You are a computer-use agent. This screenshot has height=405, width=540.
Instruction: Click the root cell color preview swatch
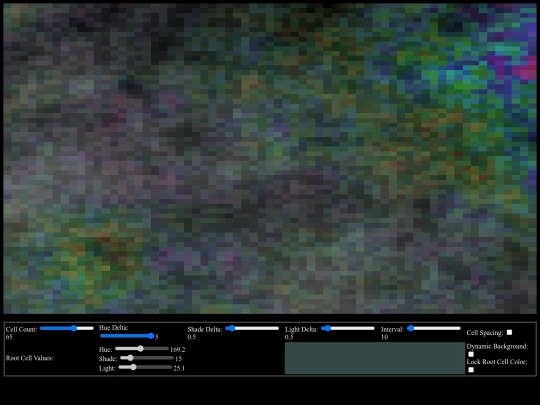[x=375, y=358]
